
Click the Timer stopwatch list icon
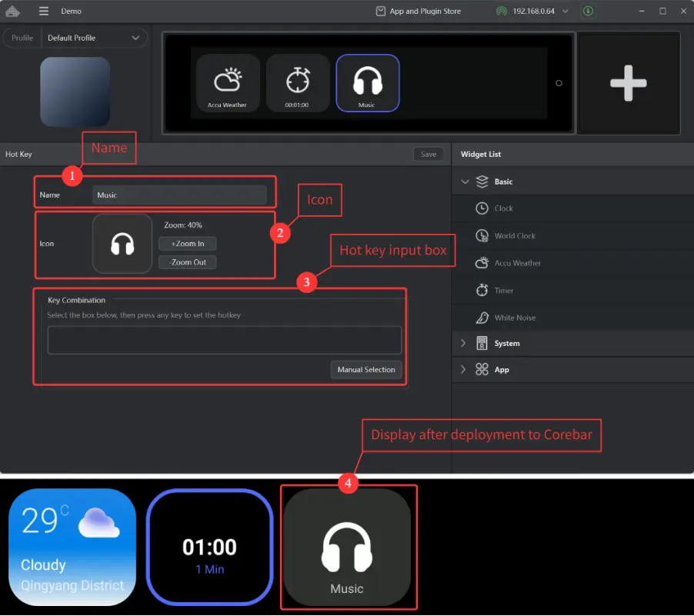click(482, 290)
